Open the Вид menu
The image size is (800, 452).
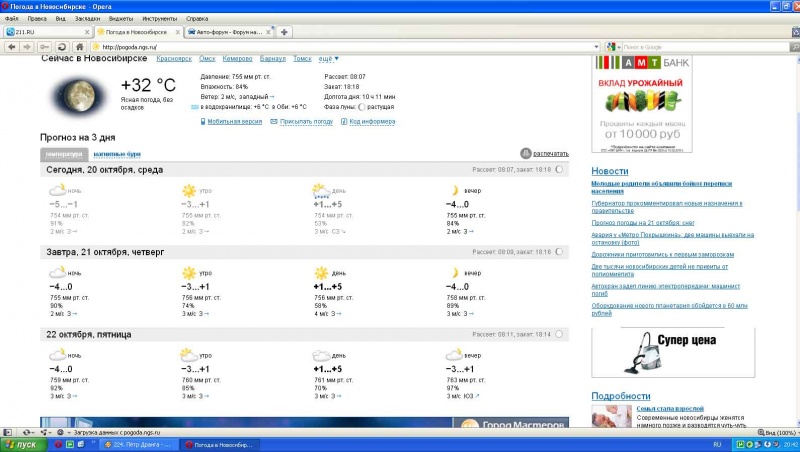pos(60,19)
